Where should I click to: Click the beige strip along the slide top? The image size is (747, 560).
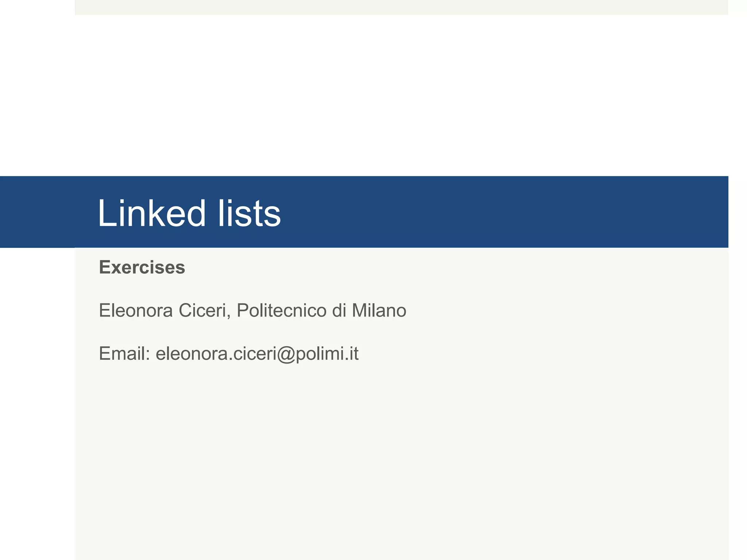pyautogui.click(x=401, y=7)
